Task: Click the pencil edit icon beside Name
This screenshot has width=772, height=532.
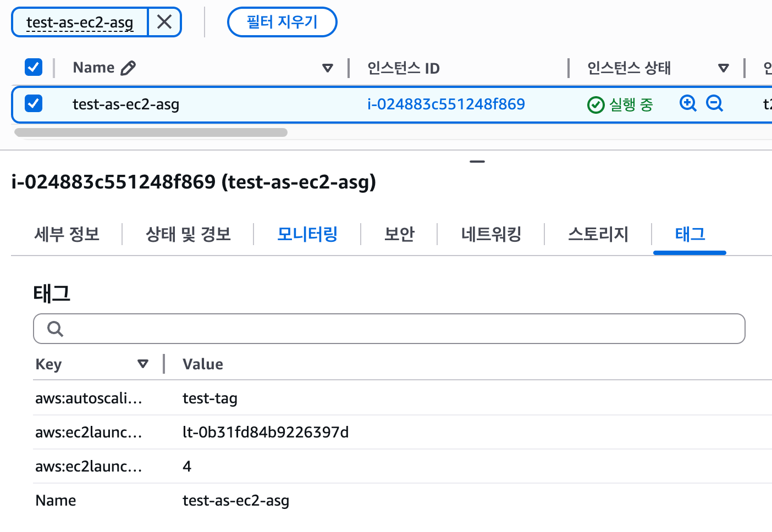Action: coord(128,68)
